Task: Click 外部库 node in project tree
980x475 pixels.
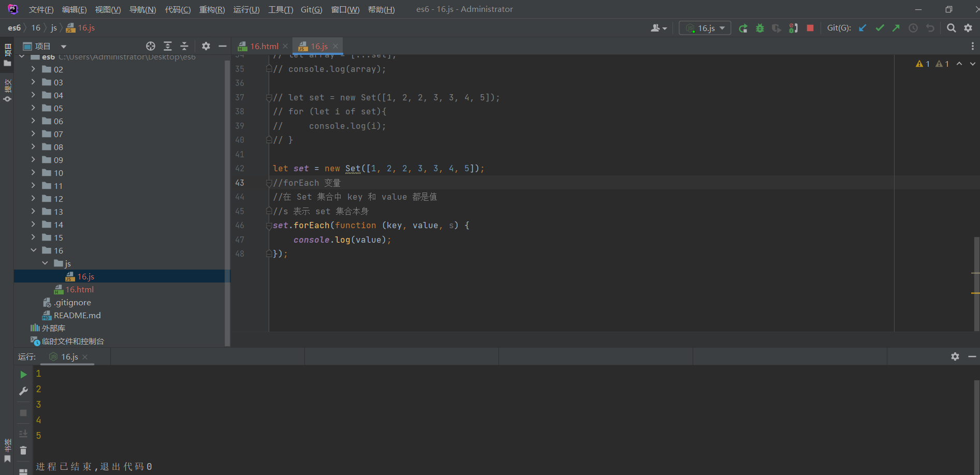Action: [x=53, y=328]
